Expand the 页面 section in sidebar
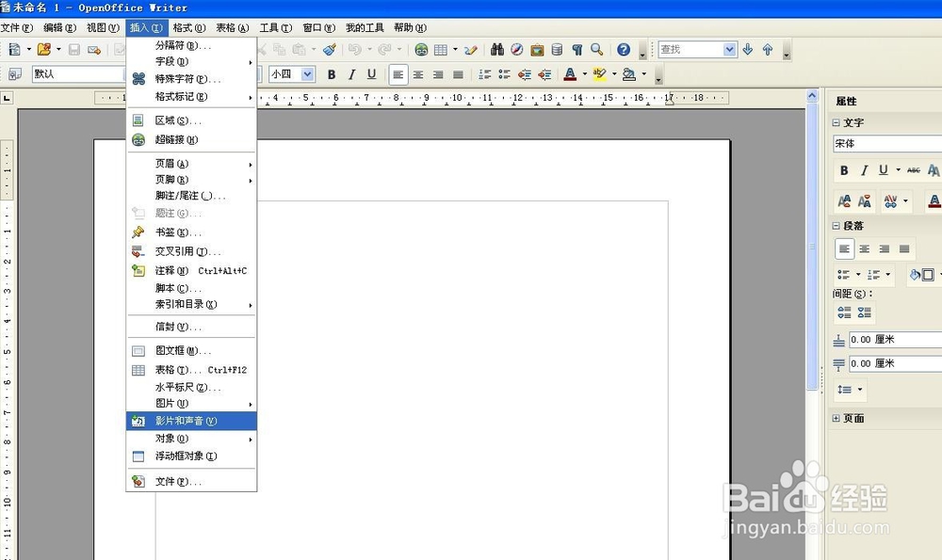 [x=836, y=418]
